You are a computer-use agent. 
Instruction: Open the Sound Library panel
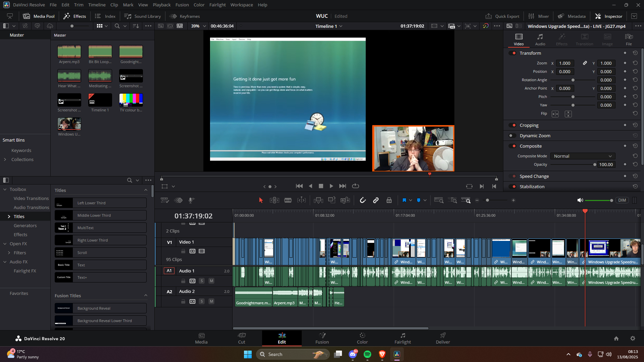click(x=142, y=16)
